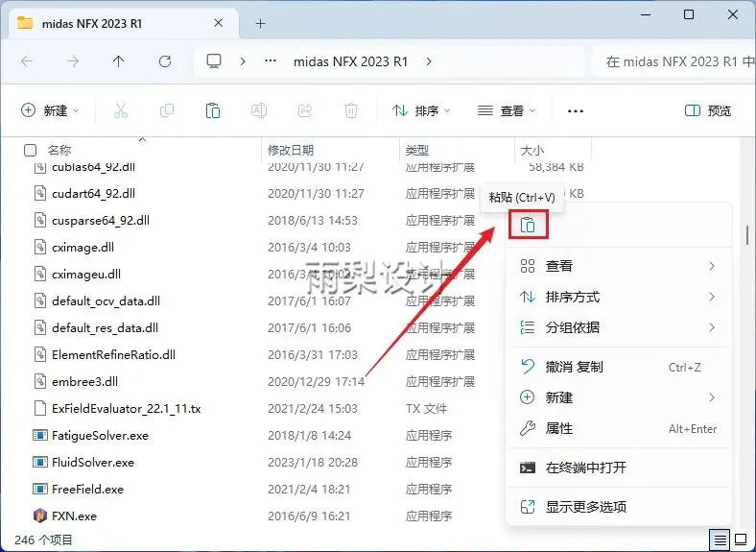
Task: Click the 2023/1/18 20:28 date cell
Action: 313,463
